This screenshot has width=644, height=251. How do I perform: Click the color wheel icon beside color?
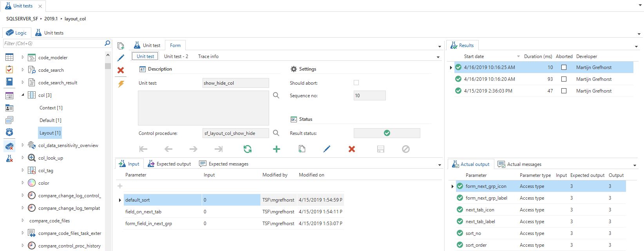(32, 183)
